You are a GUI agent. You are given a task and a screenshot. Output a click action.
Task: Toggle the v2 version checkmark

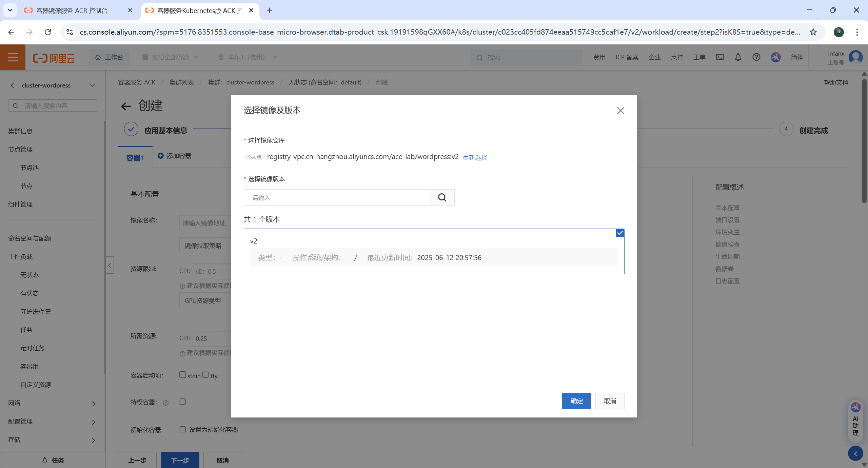pos(620,233)
